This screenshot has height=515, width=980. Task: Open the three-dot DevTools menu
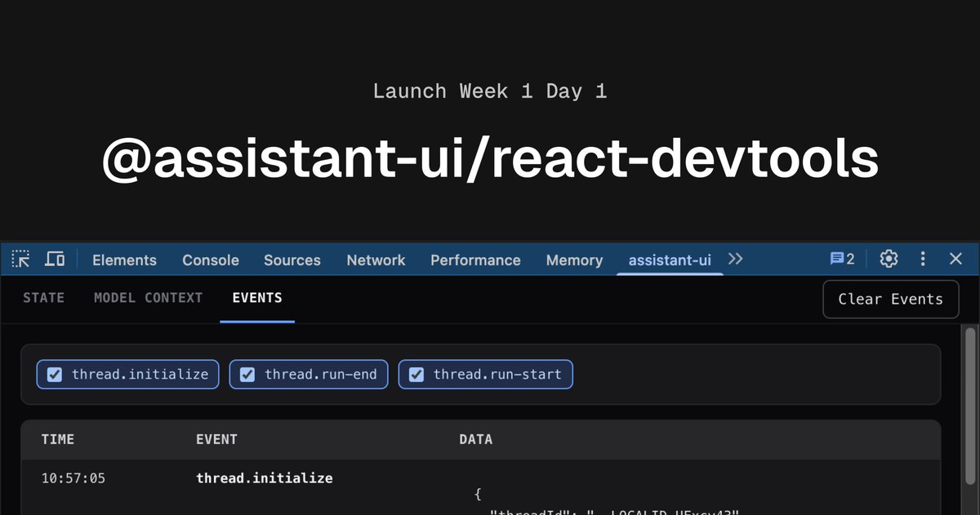coord(923,259)
